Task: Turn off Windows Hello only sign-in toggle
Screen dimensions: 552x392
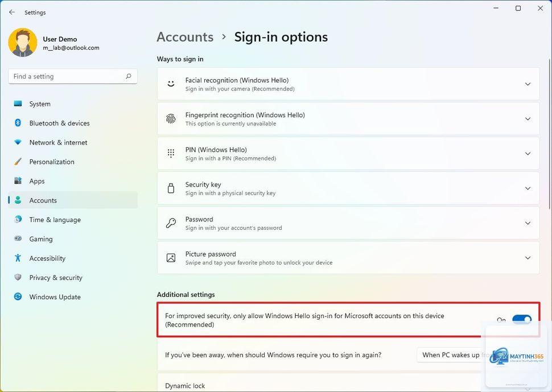Action: (522, 320)
